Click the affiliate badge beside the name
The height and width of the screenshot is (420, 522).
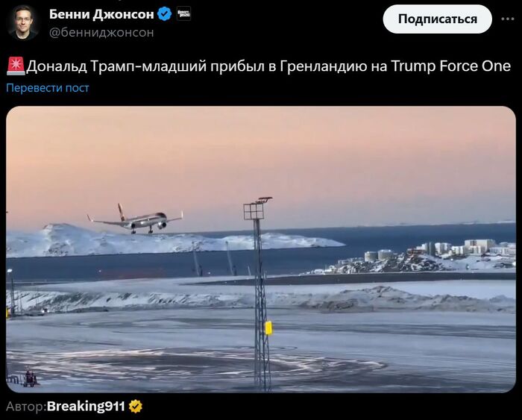(183, 13)
